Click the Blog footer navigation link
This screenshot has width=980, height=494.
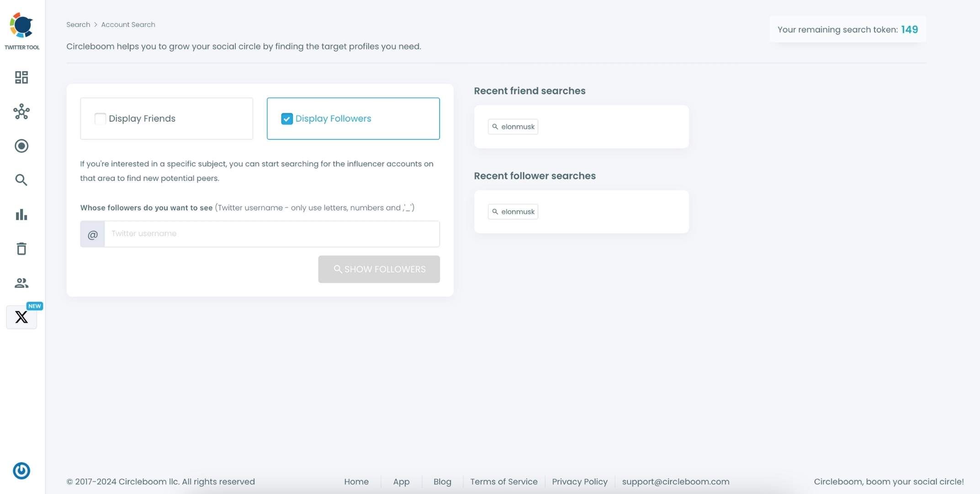pos(442,481)
